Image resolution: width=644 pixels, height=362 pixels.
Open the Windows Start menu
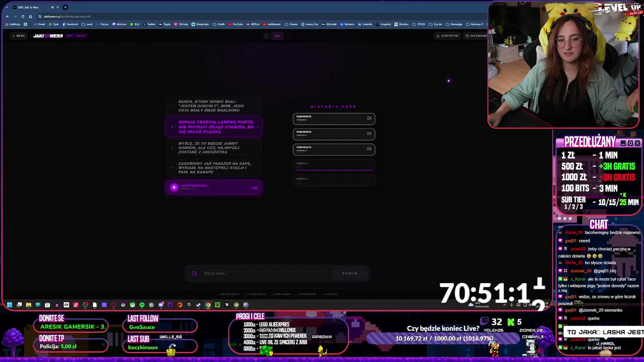click(x=9, y=305)
